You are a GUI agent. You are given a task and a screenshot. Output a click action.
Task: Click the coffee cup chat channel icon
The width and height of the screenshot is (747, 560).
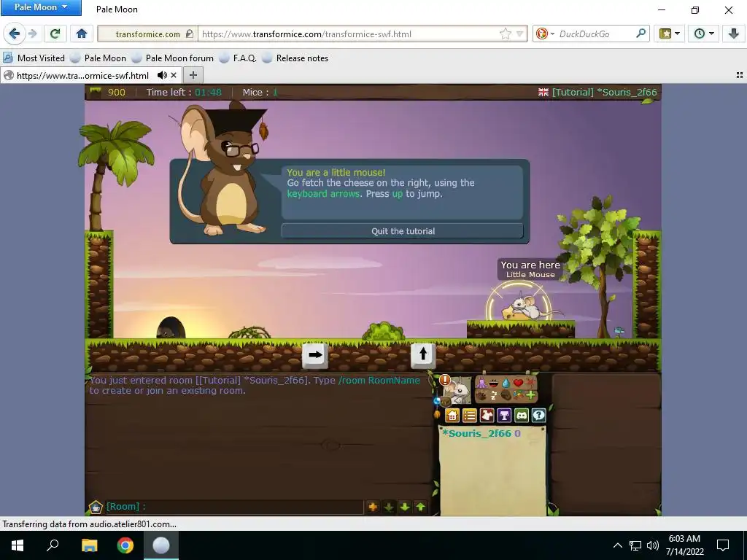(x=96, y=507)
